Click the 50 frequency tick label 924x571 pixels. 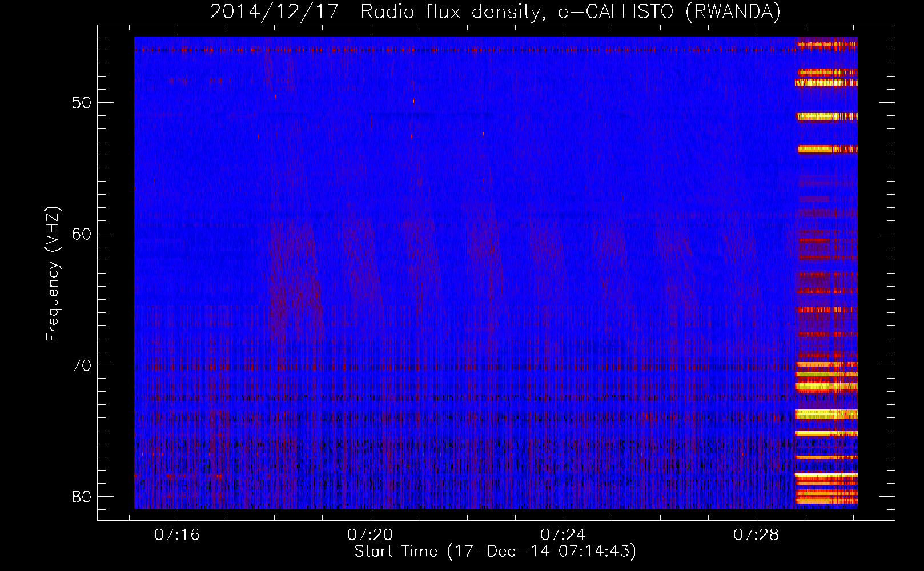tap(82, 103)
